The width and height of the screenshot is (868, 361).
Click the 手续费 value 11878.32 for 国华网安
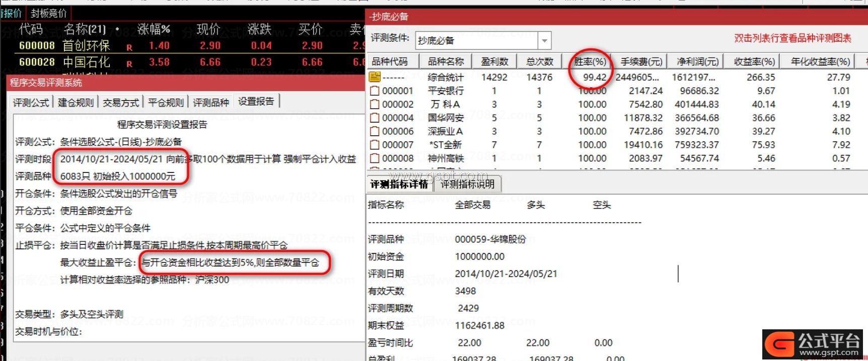click(643, 118)
